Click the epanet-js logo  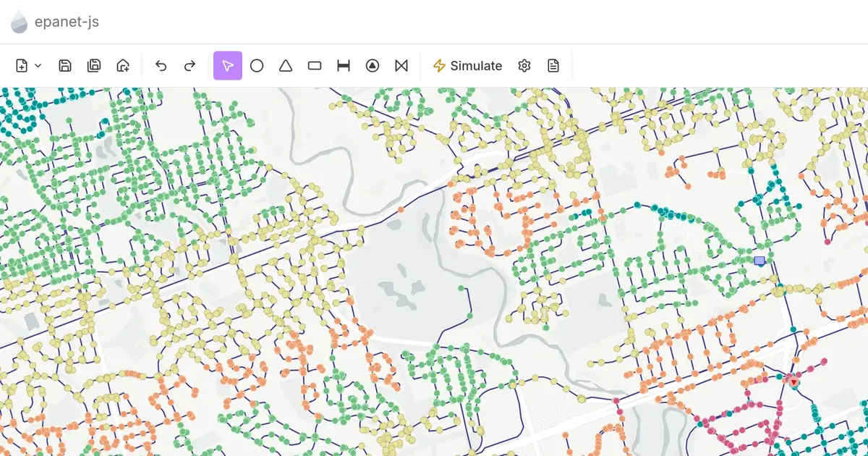pos(20,22)
